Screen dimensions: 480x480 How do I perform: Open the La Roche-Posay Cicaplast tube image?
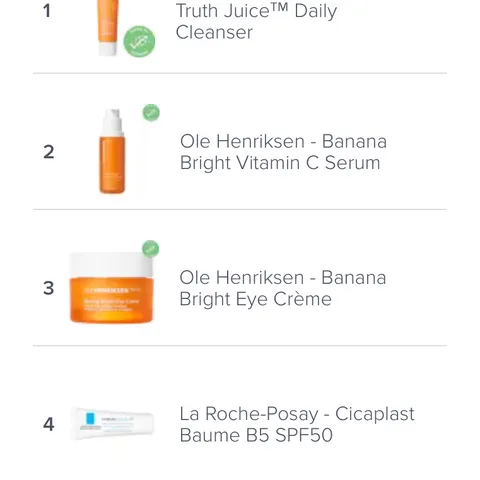[112, 423]
